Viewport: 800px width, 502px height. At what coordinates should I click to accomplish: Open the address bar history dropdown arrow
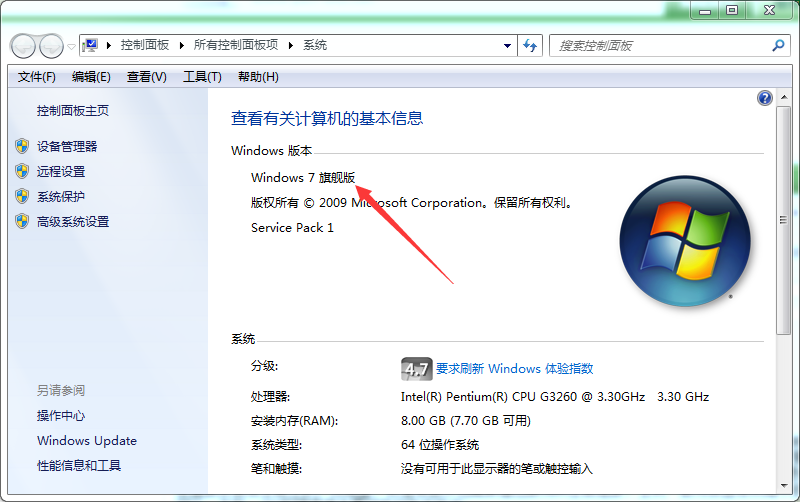point(507,46)
